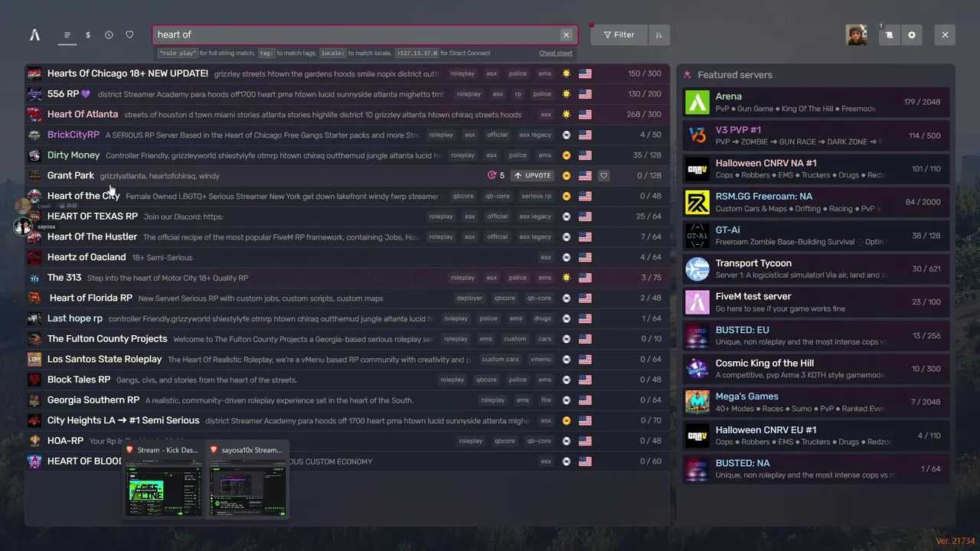Click the 'drugs' tag on Last hope rp
Image resolution: width=980 pixels, height=551 pixels.
tap(542, 318)
